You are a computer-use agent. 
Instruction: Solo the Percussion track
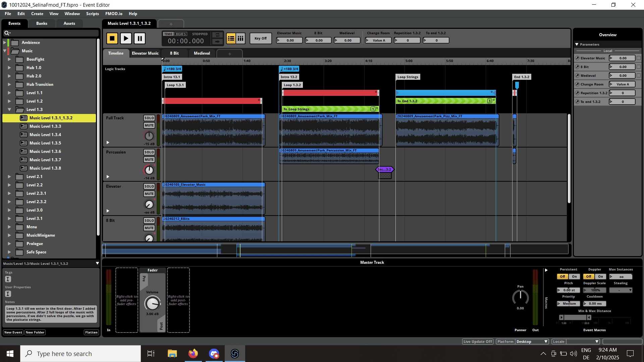pos(149,152)
